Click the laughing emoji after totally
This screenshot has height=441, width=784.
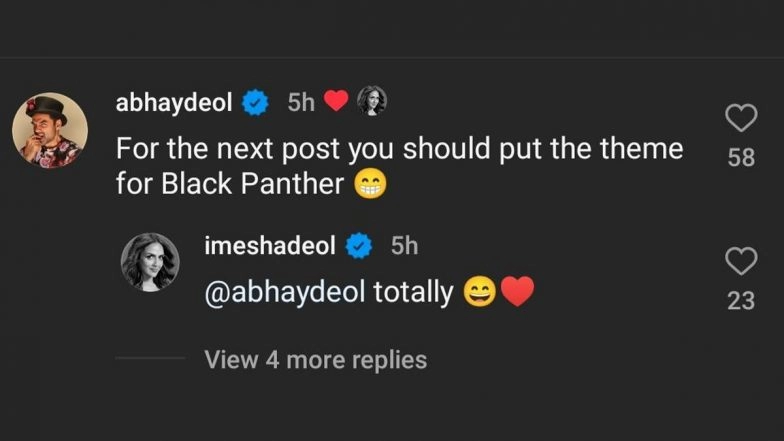480,293
